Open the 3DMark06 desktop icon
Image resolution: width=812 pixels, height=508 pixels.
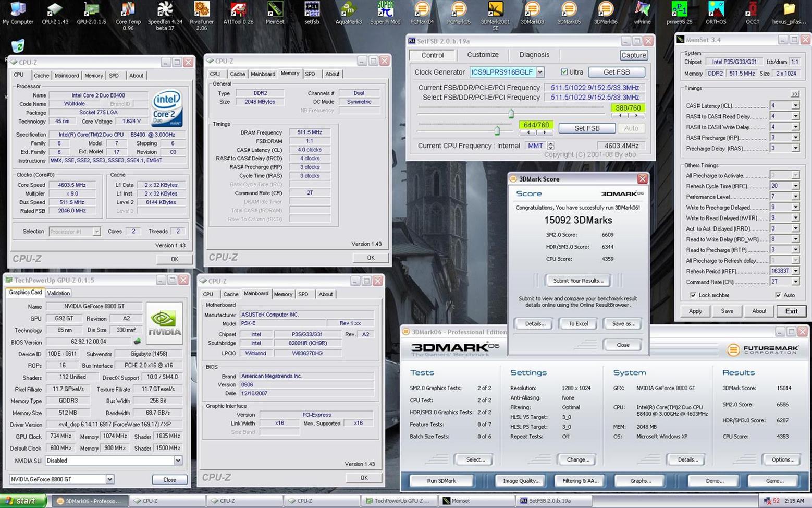click(x=606, y=13)
